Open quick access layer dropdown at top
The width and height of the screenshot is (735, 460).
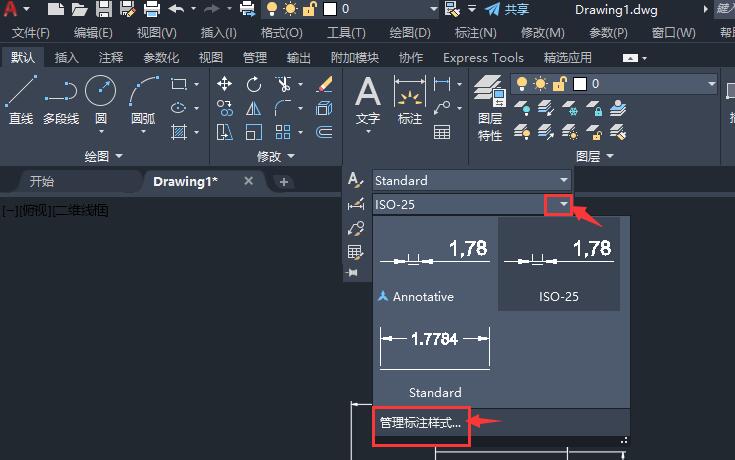[x=434, y=9]
